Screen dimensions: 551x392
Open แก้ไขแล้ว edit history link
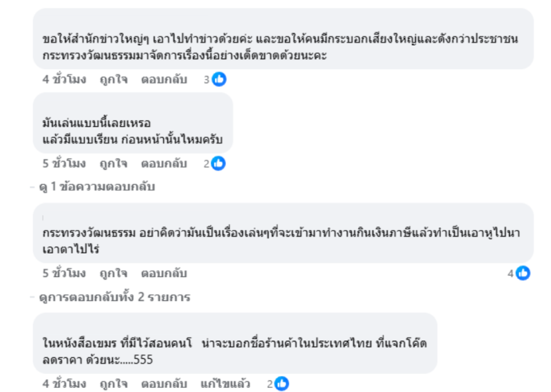[225, 384]
